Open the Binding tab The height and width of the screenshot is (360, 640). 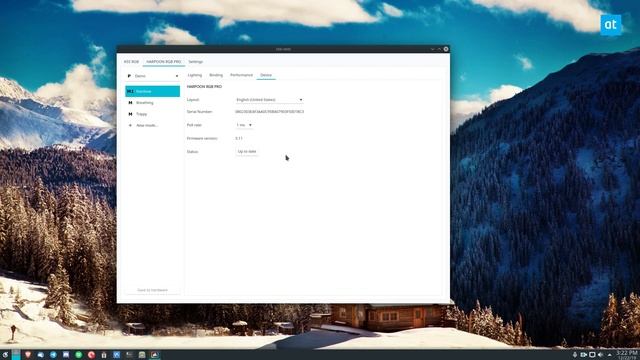(216, 75)
